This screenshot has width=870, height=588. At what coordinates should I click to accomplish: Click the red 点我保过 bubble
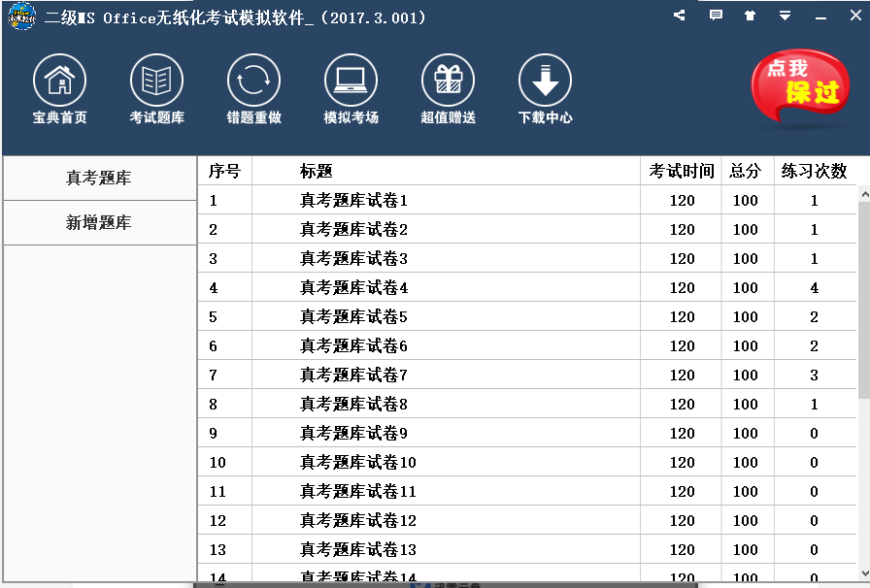800,84
